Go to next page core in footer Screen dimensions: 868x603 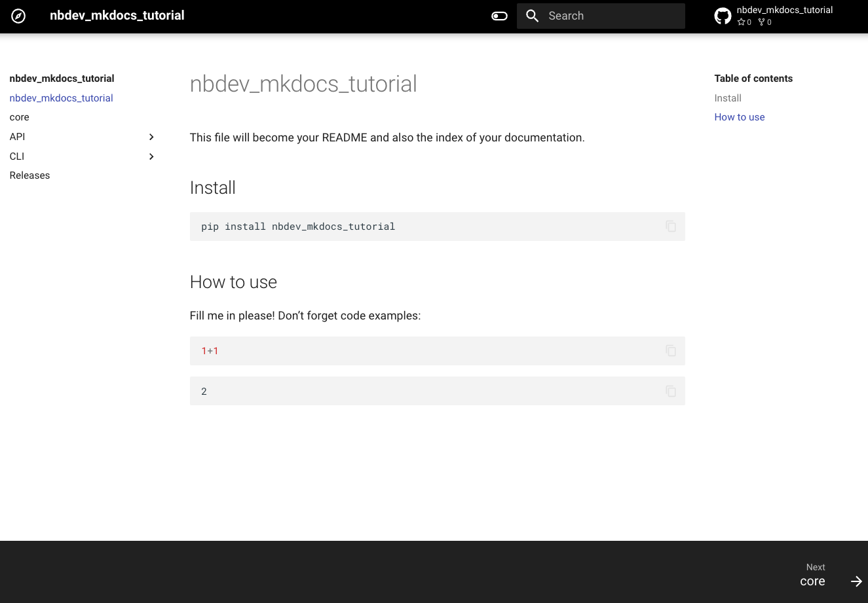click(812, 581)
